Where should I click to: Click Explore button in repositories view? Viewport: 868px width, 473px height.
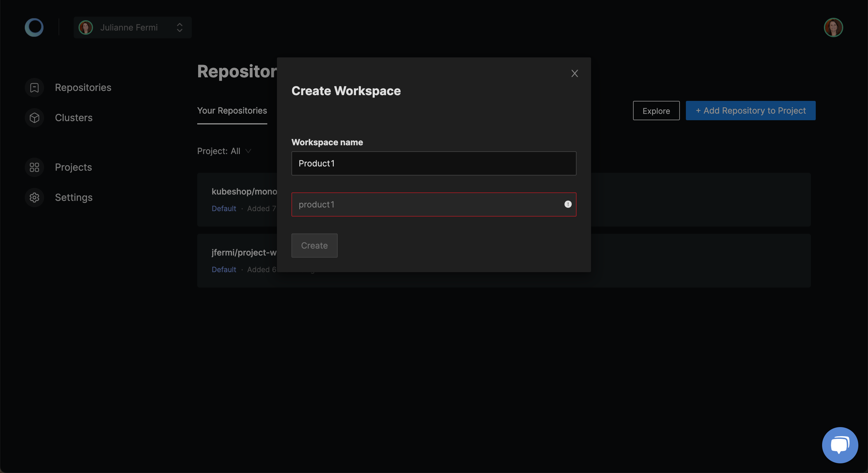pos(656,110)
